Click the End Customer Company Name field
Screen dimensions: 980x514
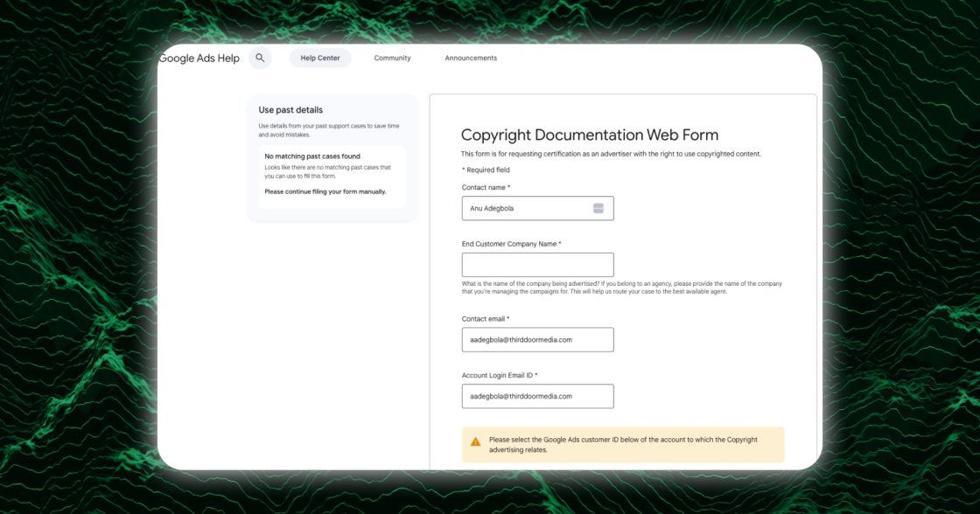537,265
